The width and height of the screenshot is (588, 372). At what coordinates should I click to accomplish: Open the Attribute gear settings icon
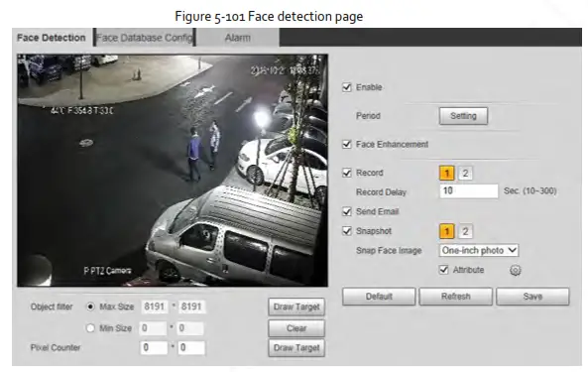click(516, 271)
